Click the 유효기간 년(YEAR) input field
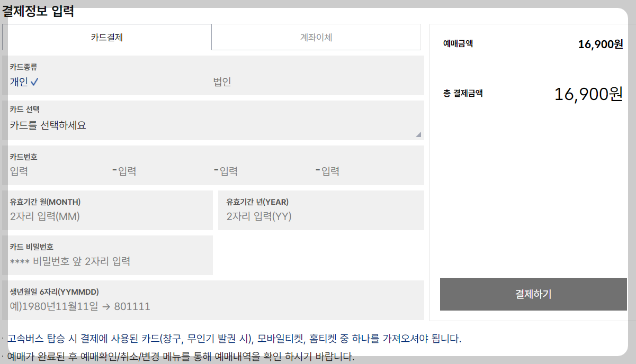636x364 pixels. (x=318, y=215)
